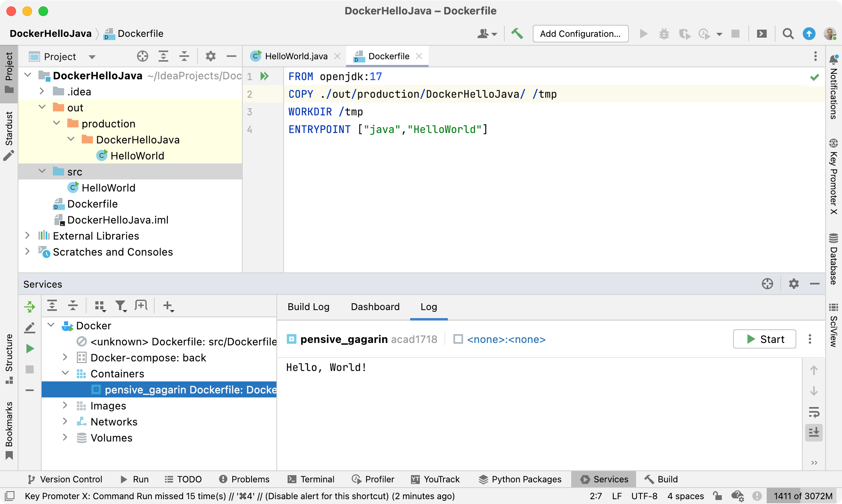842x504 pixels.
Task: Click Services deploy green arrow icon
Action: tap(30, 306)
